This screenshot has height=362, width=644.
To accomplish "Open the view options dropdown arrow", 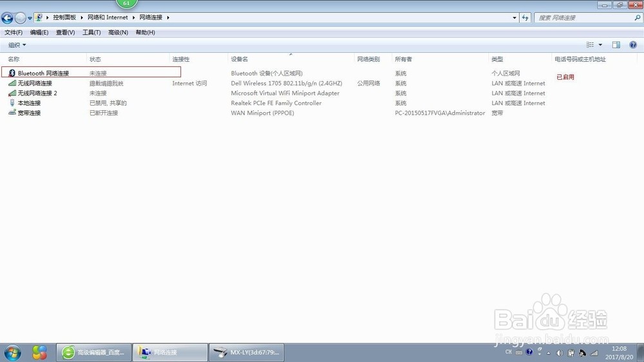I will click(x=600, y=44).
